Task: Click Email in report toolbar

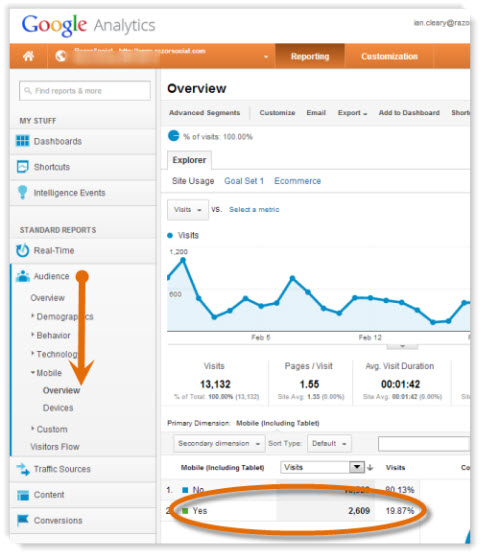Action: [316, 113]
